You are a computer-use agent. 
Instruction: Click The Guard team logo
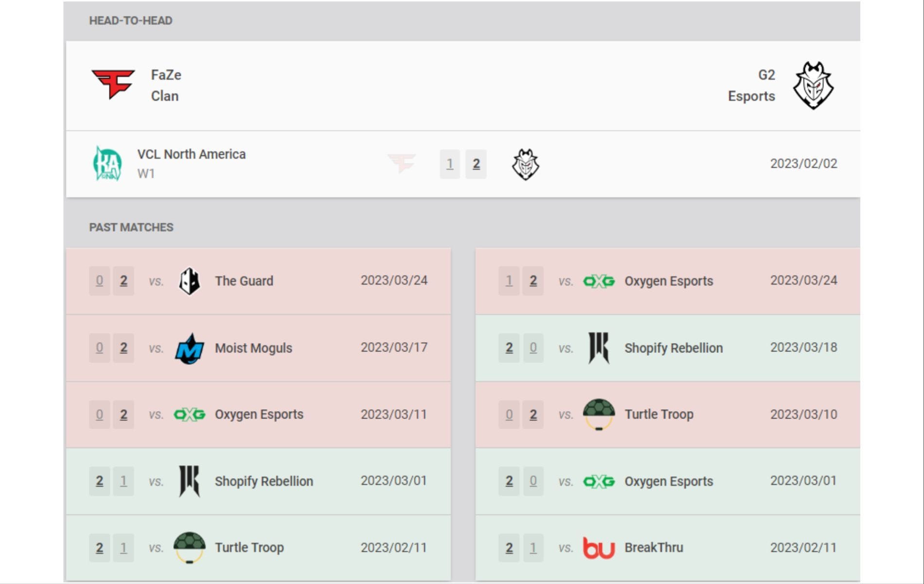click(x=189, y=281)
